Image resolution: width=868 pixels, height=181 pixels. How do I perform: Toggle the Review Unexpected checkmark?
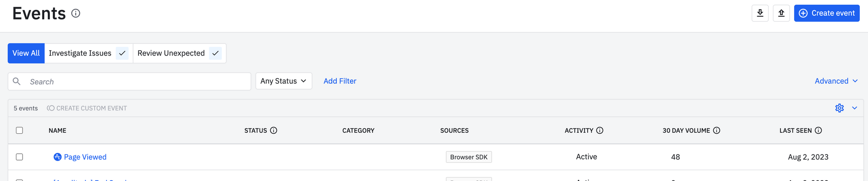pos(215,53)
